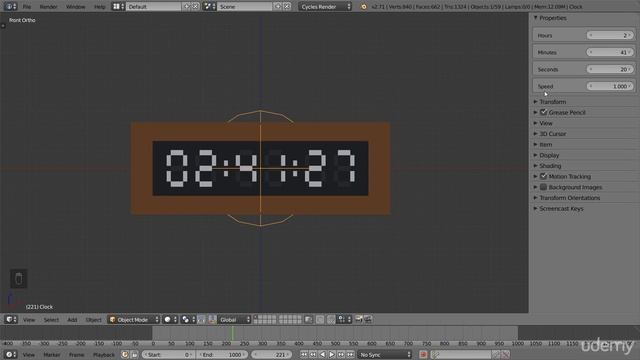Open the Object menu
Image resolution: width=640 pixels, height=360 pixels.
tap(93, 320)
